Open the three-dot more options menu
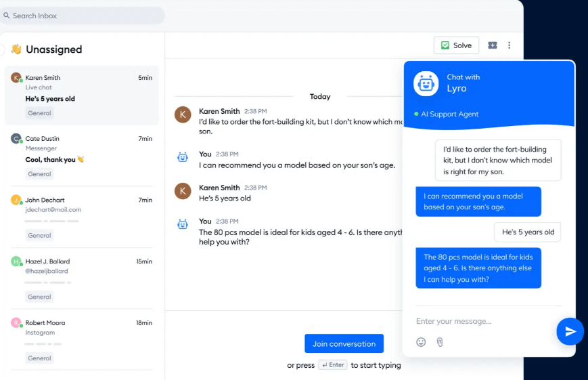Image resolution: width=588 pixels, height=380 pixels. point(510,45)
